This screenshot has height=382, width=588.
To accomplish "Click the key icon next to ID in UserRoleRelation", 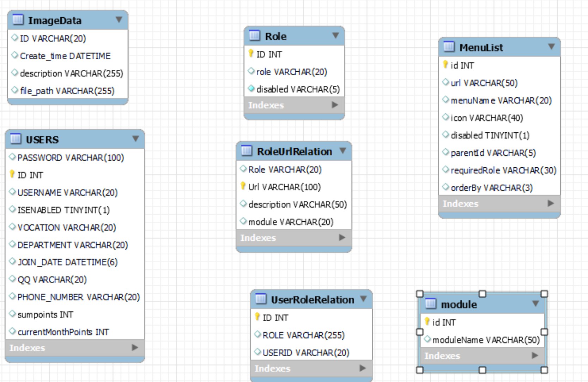I will point(258,317).
